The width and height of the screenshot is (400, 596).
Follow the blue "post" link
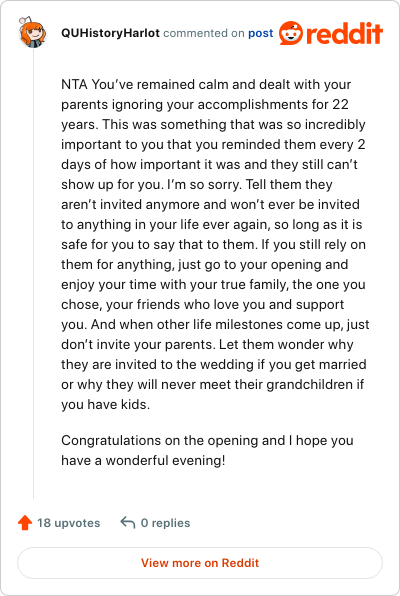[x=260, y=33]
